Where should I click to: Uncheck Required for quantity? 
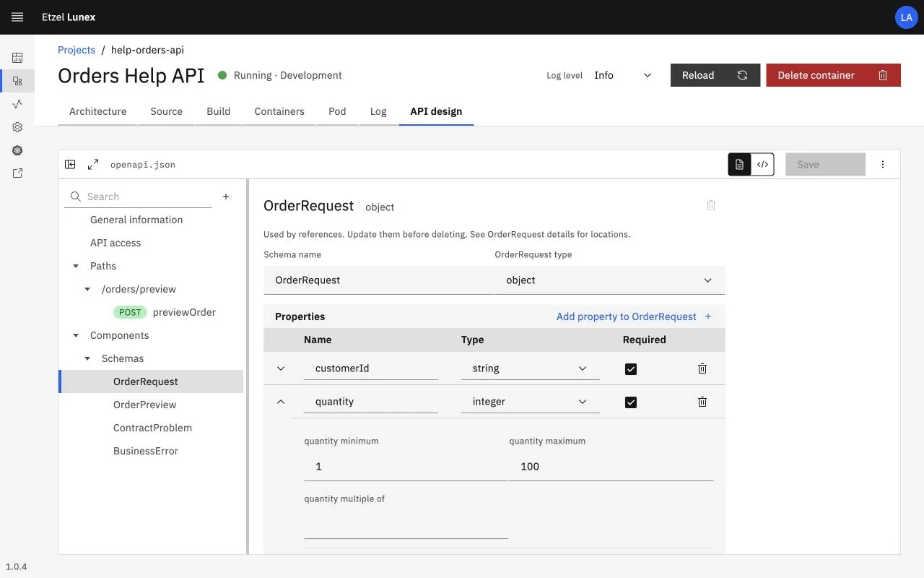(x=631, y=402)
